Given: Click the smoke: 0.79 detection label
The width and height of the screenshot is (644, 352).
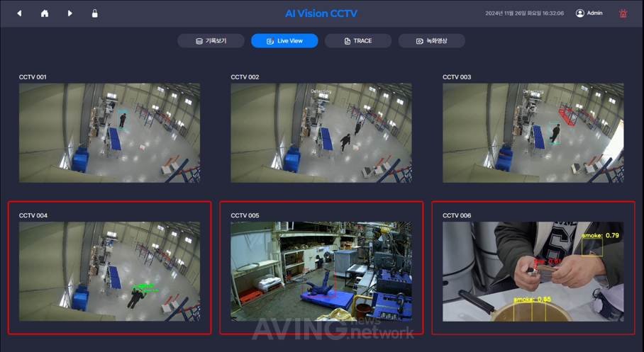Looking at the screenshot, I should (601, 235).
